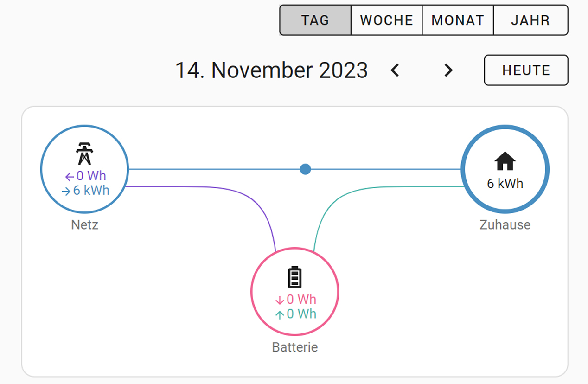Go to previous day with left chevron

(x=395, y=70)
